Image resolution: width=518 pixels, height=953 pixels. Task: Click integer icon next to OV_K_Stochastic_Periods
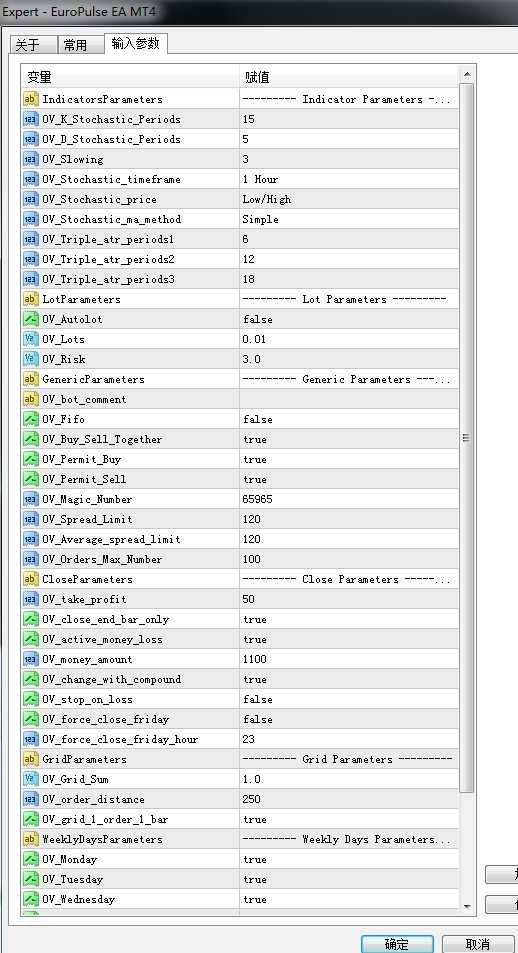pos(30,119)
